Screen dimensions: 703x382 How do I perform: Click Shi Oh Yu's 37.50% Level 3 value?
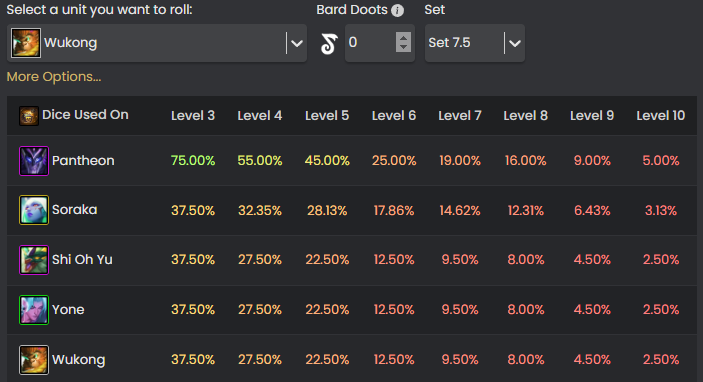(193, 260)
